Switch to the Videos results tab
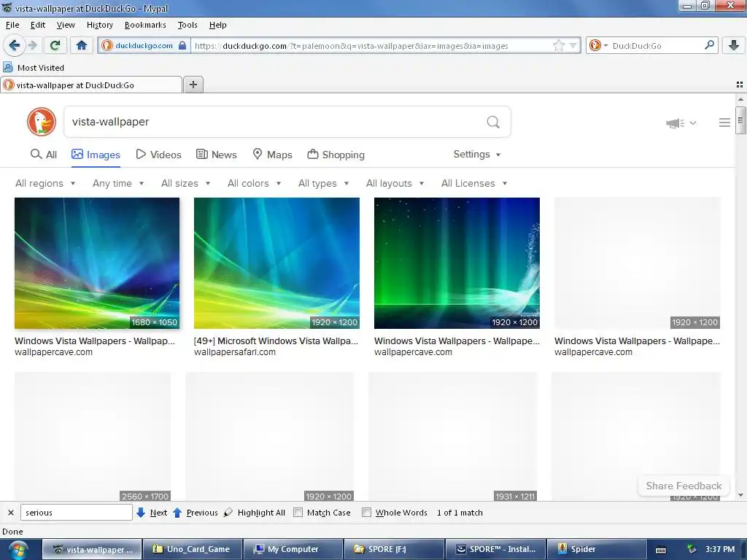 point(158,155)
